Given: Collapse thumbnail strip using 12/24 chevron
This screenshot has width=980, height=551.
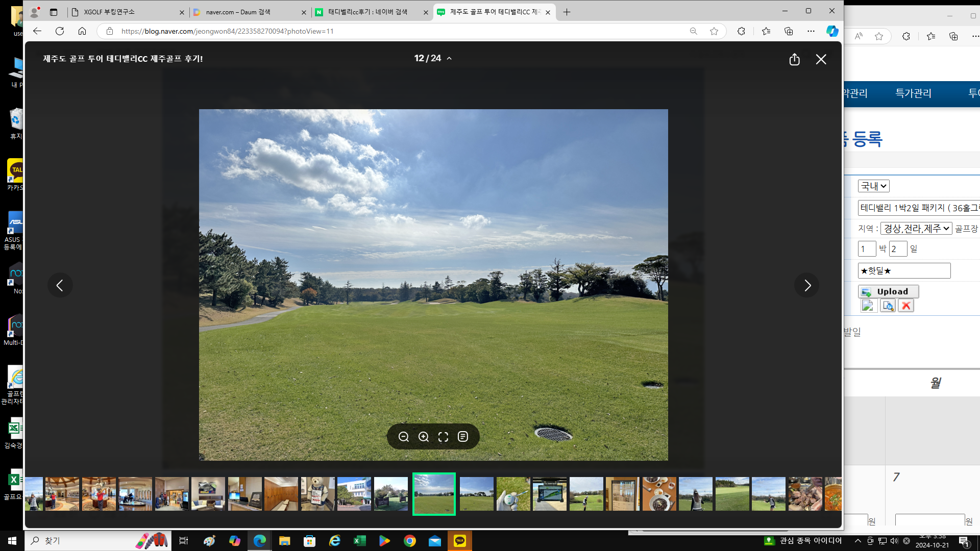Looking at the screenshot, I should pos(449,59).
